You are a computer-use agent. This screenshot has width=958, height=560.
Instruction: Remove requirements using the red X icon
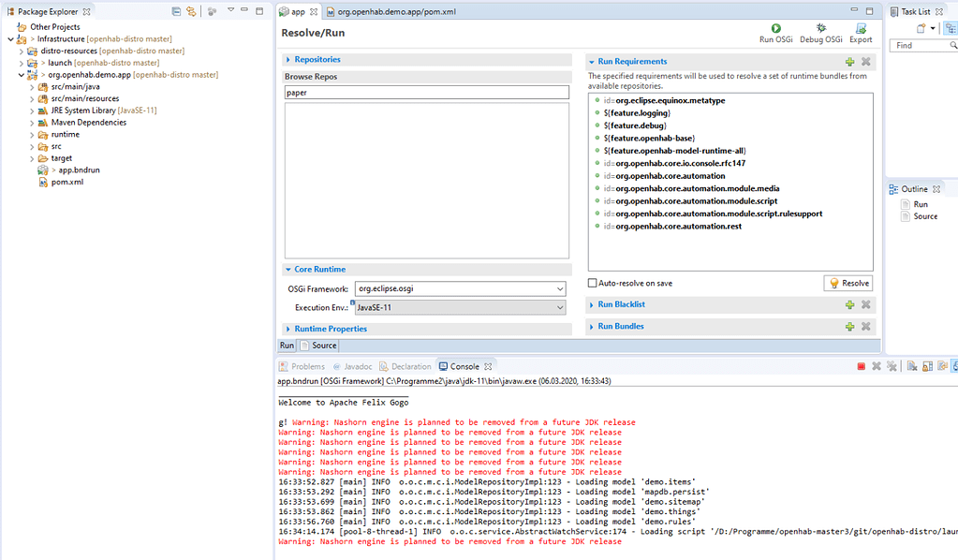863,61
